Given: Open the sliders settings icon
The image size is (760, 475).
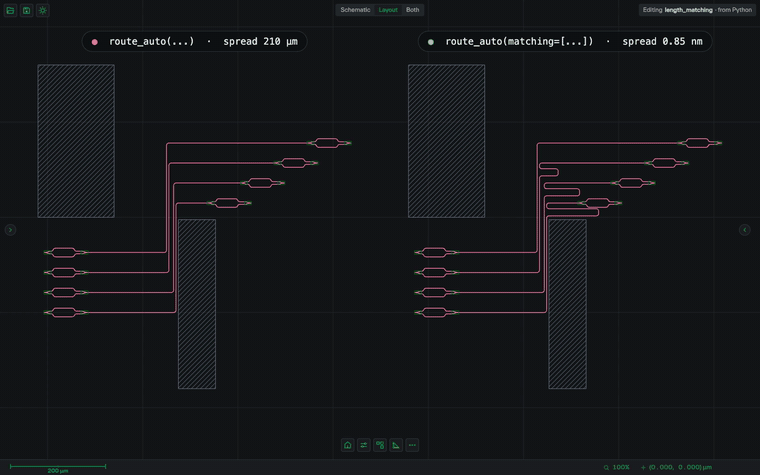Looking at the screenshot, I should [364, 445].
